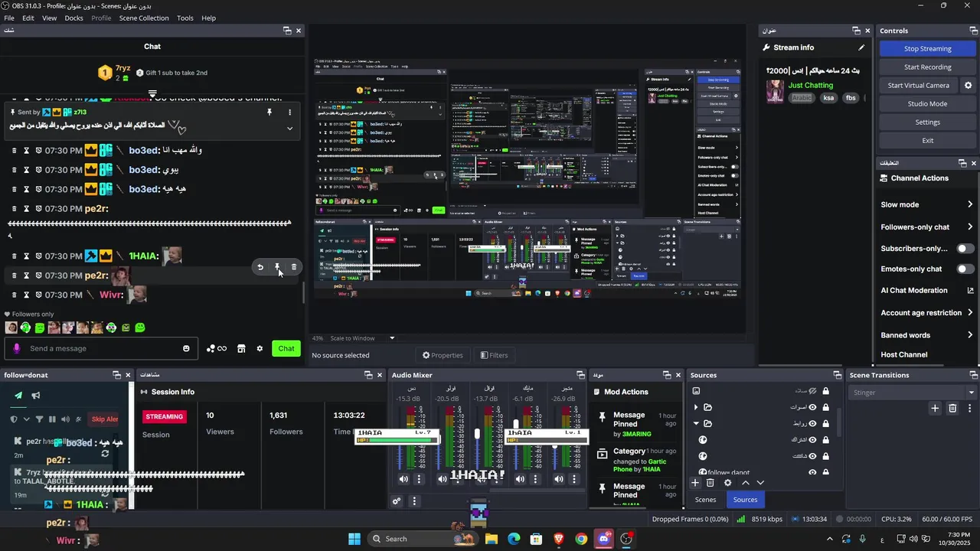Switch to the Scenes tab
Image resolution: width=980 pixels, height=551 pixels.
705,500
